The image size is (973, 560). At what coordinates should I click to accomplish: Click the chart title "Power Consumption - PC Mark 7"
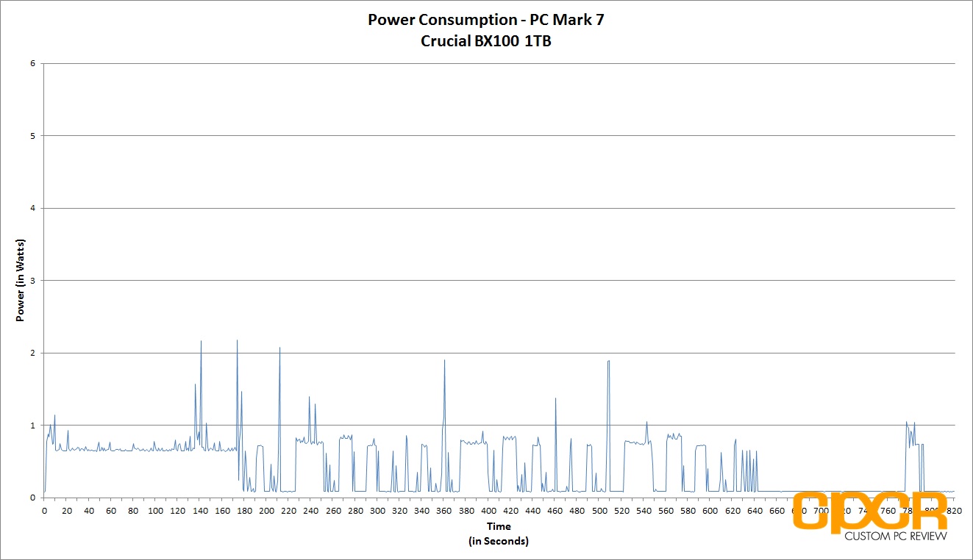(x=486, y=21)
